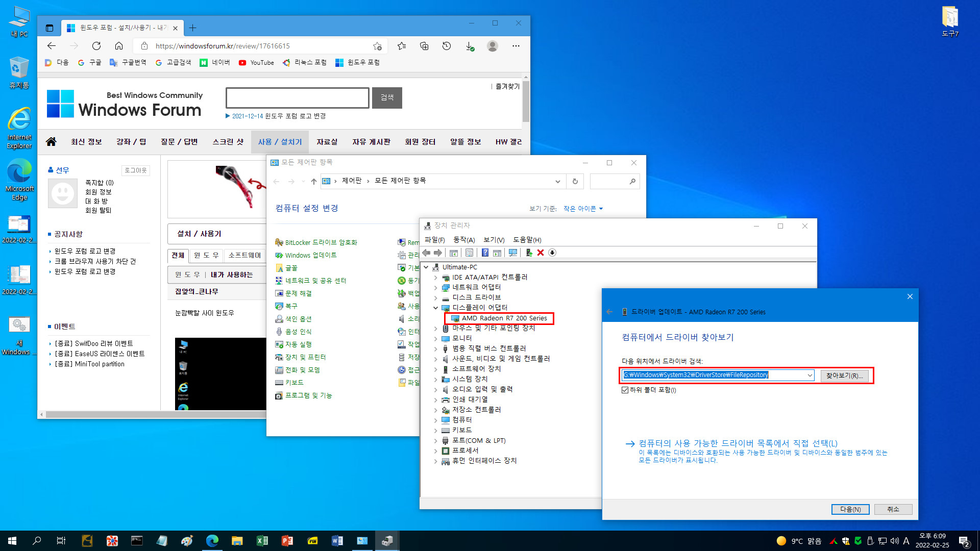Click the Edge page vertical scrollbar
The image size is (980, 551).
pos(526,101)
